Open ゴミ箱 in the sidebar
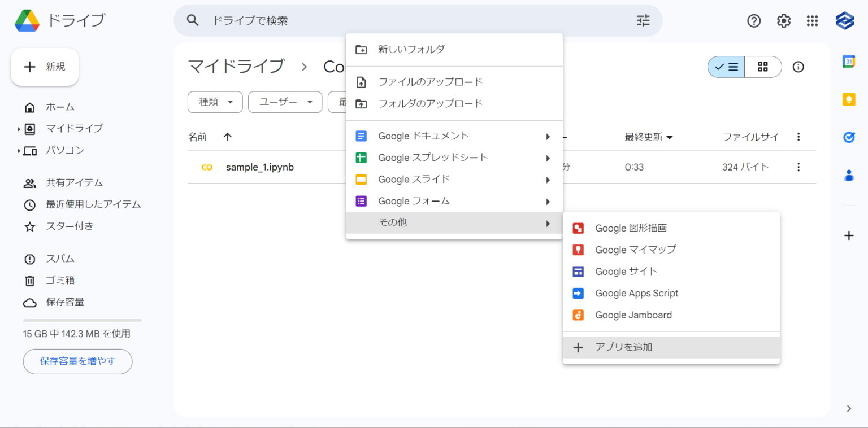The image size is (868, 428). click(x=60, y=280)
